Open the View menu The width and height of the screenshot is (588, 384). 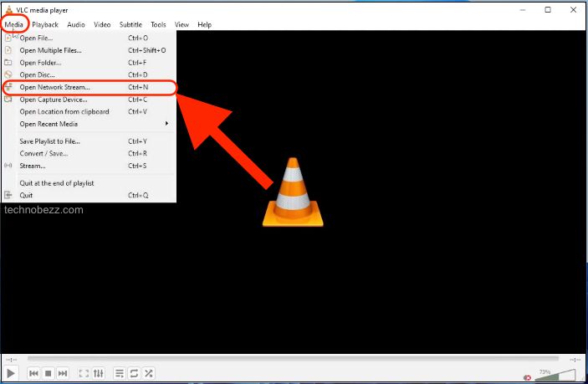click(x=182, y=24)
